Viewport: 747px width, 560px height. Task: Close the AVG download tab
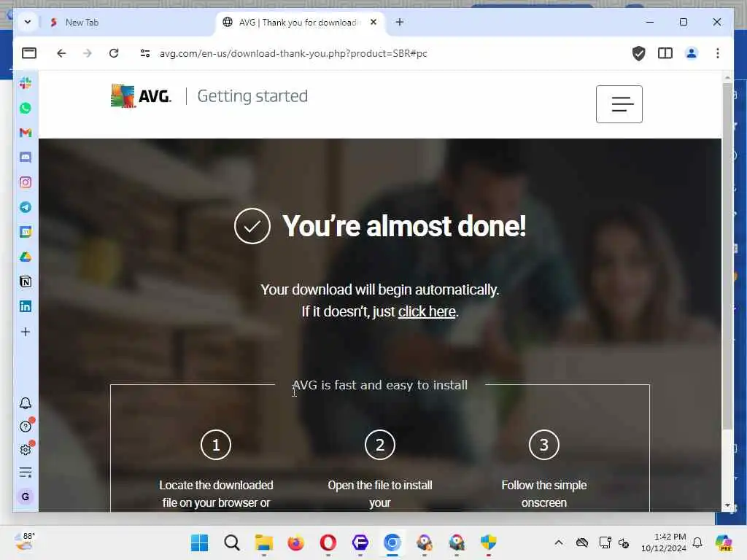coord(373,22)
